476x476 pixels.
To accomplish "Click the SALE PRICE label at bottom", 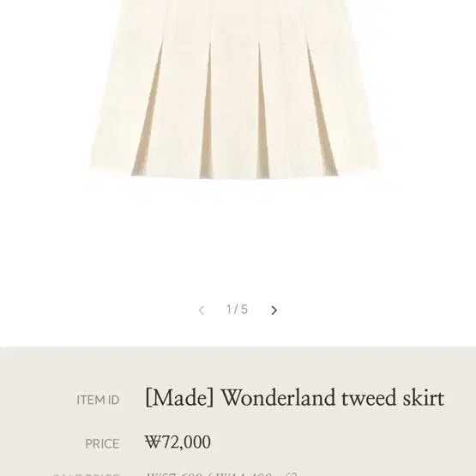I will click(x=86, y=474).
